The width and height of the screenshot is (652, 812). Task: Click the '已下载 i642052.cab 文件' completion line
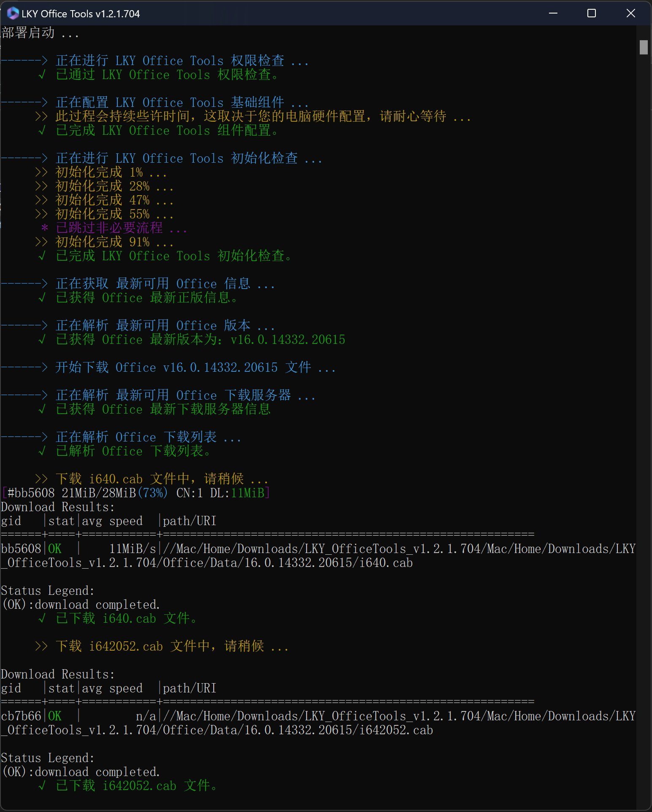(136, 786)
